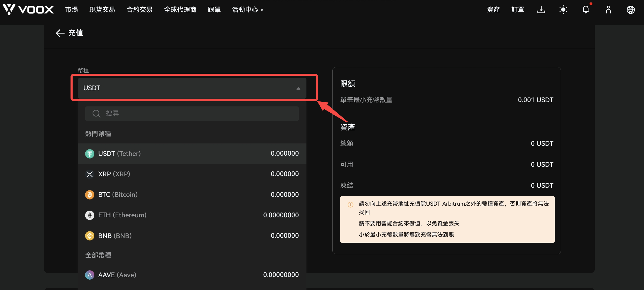Open 訂單 in the top bar
644x290 pixels.
pos(518,10)
